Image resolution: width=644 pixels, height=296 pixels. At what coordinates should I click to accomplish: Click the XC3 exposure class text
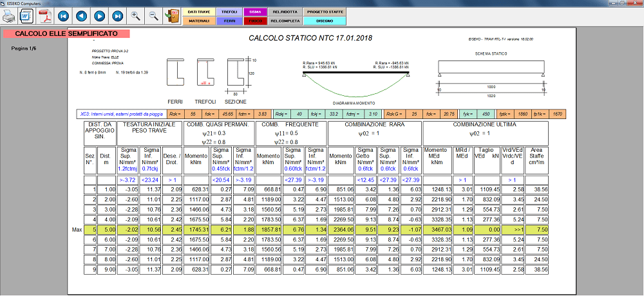point(122,114)
